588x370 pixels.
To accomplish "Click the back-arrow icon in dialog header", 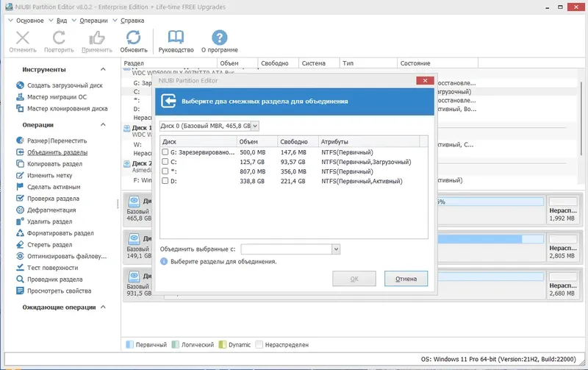I will coord(168,101).
